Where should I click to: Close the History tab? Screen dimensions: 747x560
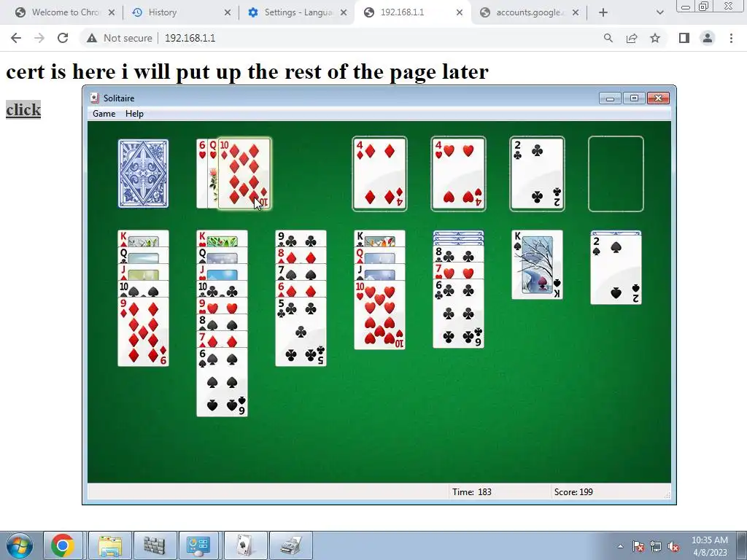click(228, 13)
